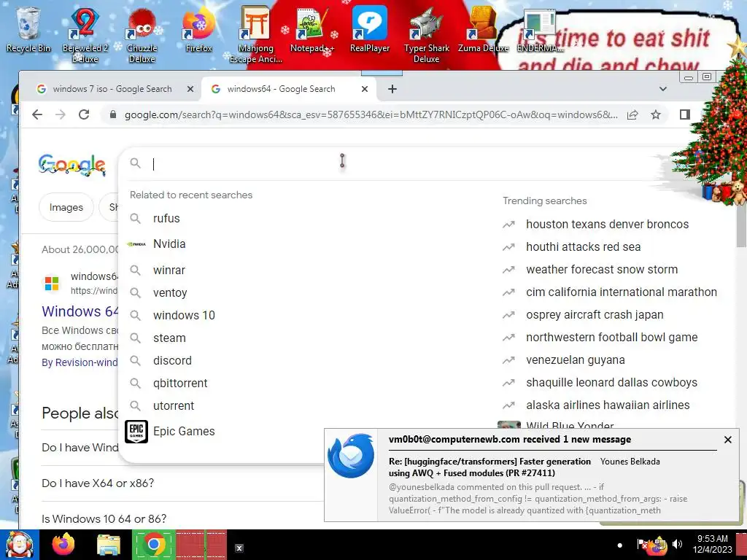Open Firefox from the taskbar

(63, 544)
